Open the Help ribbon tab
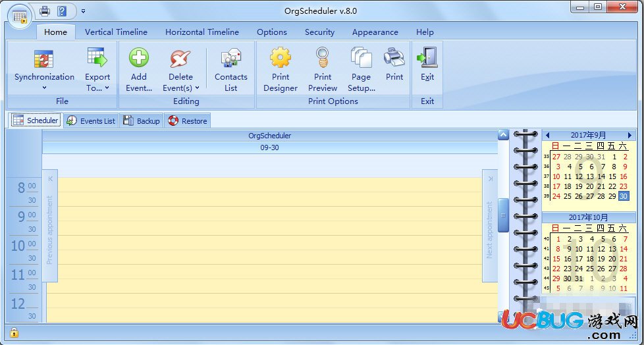Image resolution: width=644 pixels, height=345 pixels. pyautogui.click(x=425, y=32)
